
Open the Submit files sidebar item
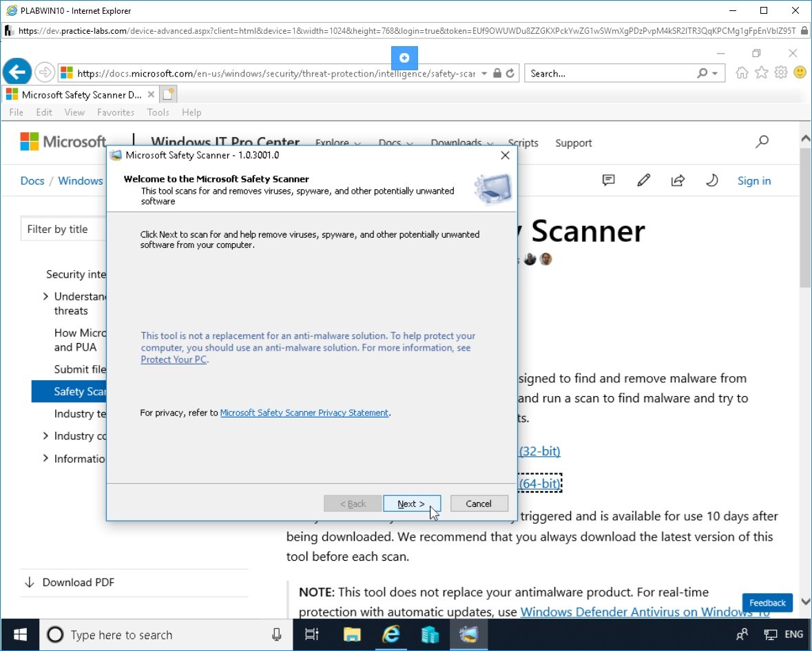point(80,369)
